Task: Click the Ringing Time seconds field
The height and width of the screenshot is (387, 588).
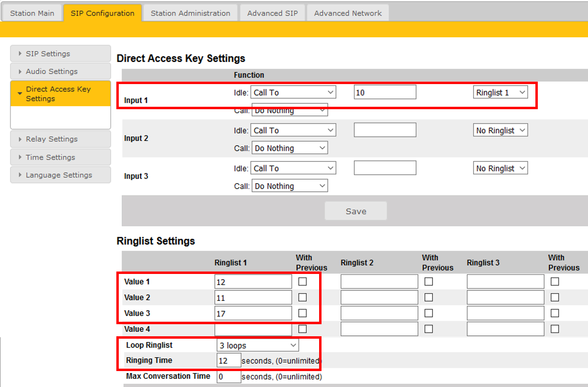Action: [x=229, y=360]
